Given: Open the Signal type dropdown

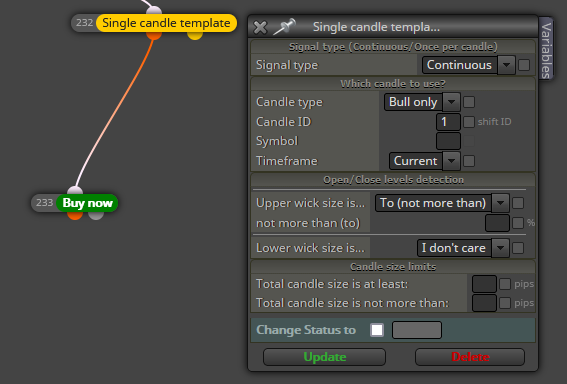Looking at the screenshot, I should click(469, 65).
